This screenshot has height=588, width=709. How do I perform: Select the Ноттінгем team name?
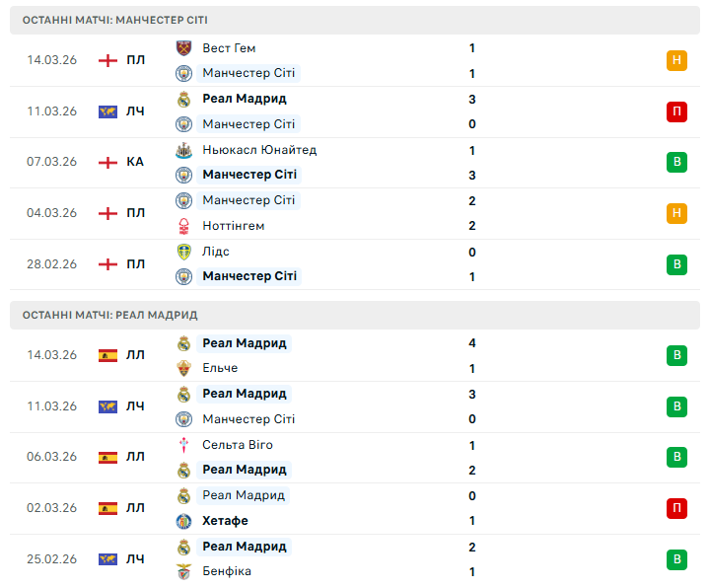[x=233, y=226]
